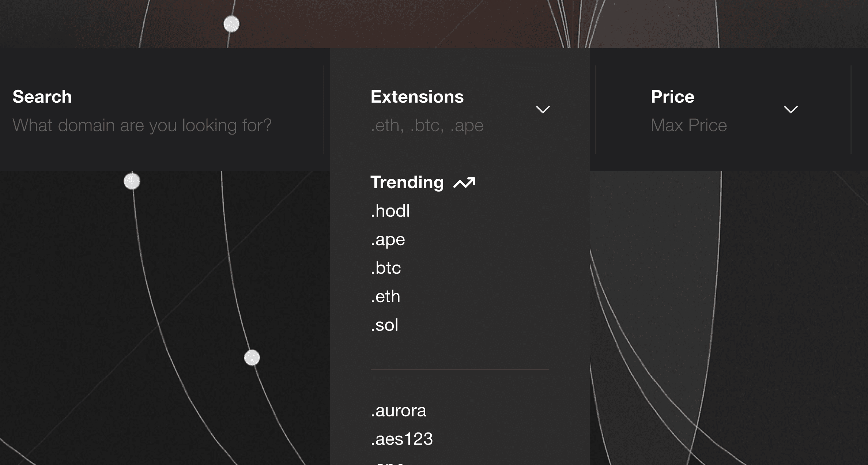
Task: Collapse the Extensions dropdown chevron
Action: pos(543,109)
